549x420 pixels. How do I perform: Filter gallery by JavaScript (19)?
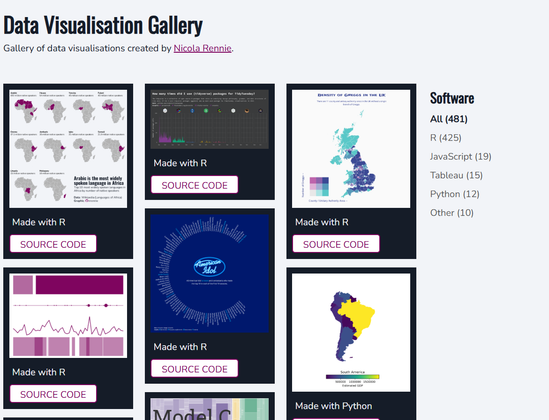click(x=460, y=156)
